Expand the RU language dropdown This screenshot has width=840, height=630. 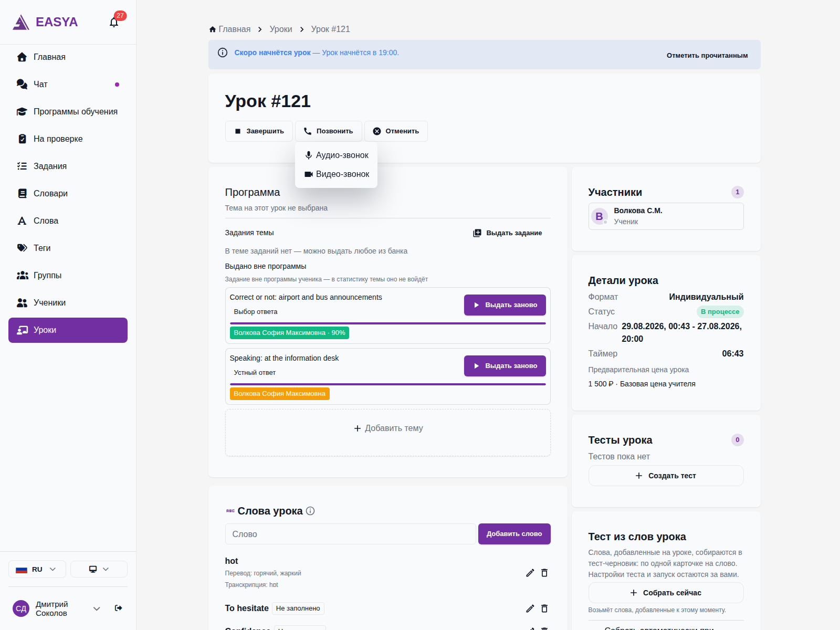(37, 569)
